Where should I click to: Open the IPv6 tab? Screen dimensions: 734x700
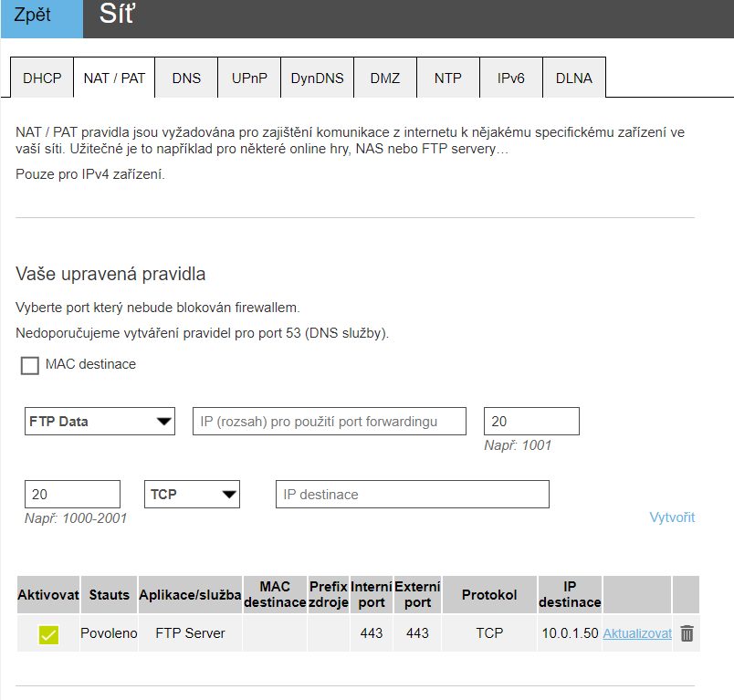510,78
